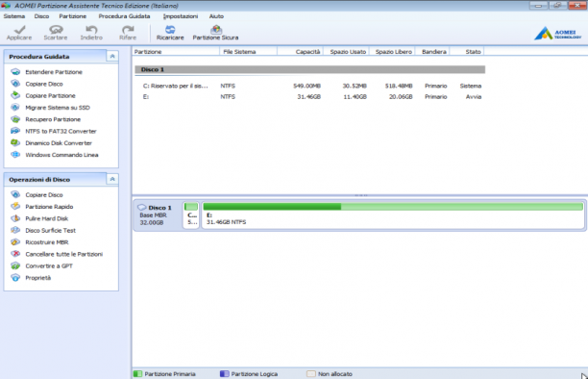Open the Impostazioni menu

[x=181, y=16]
